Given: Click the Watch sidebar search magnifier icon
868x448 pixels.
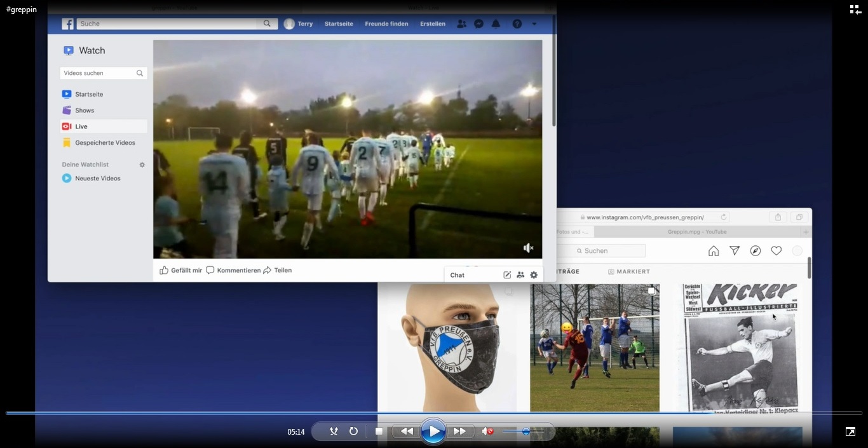Looking at the screenshot, I should [140, 73].
